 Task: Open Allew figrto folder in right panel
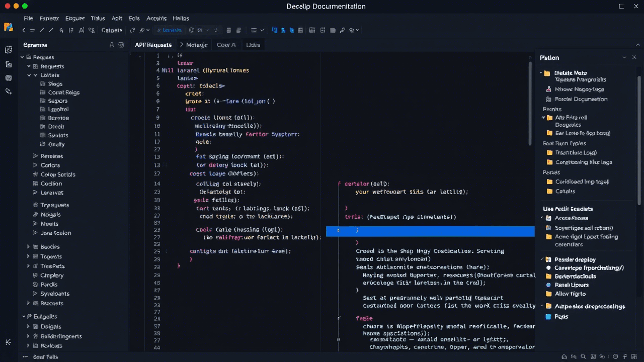[x=570, y=294]
